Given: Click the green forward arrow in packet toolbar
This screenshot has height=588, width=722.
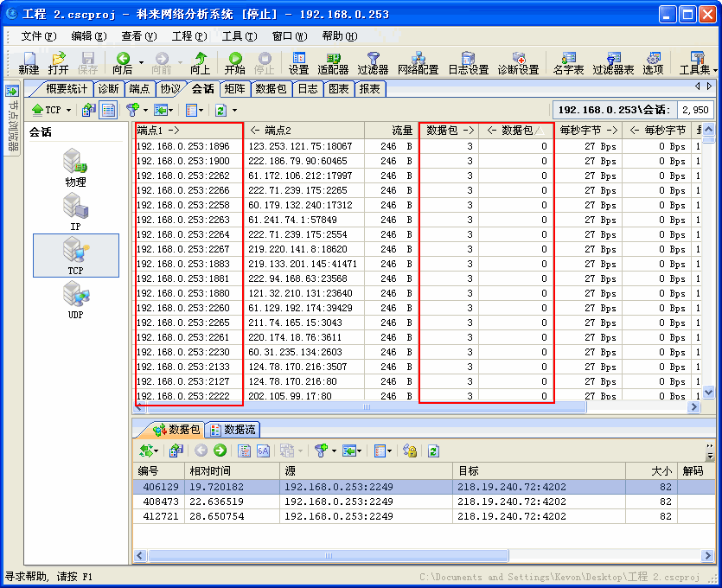Looking at the screenshot, I should tap(220, 451).
